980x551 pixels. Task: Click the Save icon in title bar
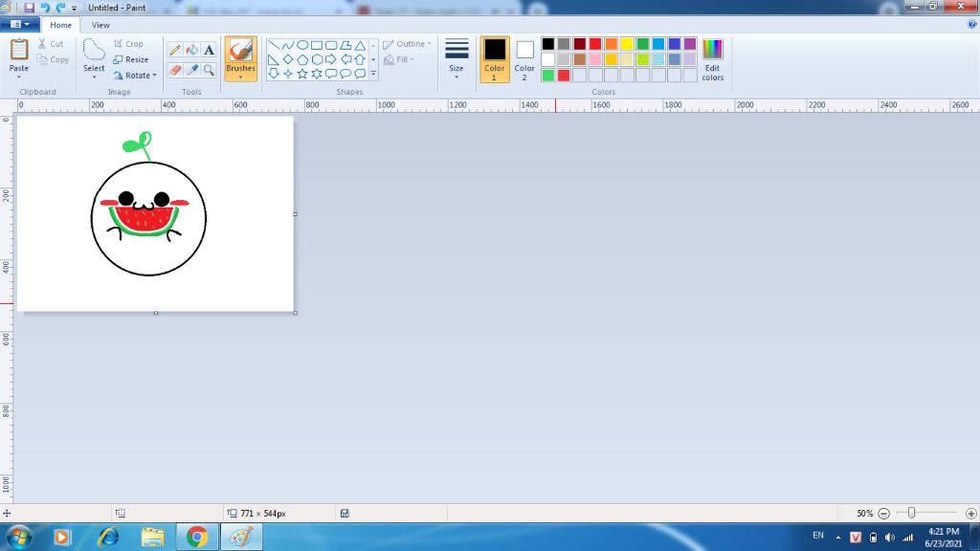pyautogui.click(x=30, y=8)
